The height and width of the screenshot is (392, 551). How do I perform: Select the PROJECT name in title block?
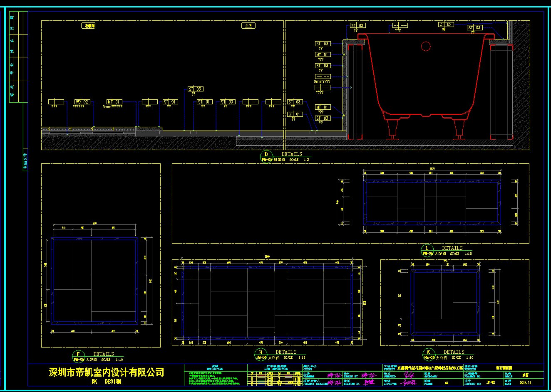429,368
